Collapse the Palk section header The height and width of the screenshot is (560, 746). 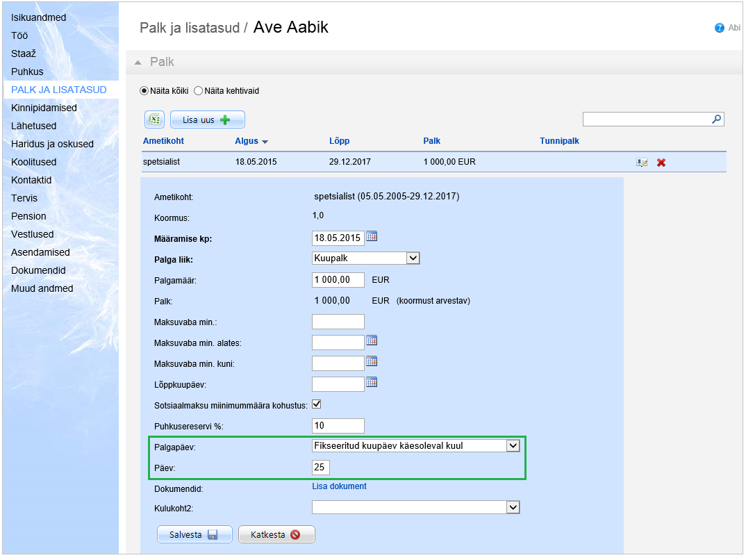tap(138, 62)
